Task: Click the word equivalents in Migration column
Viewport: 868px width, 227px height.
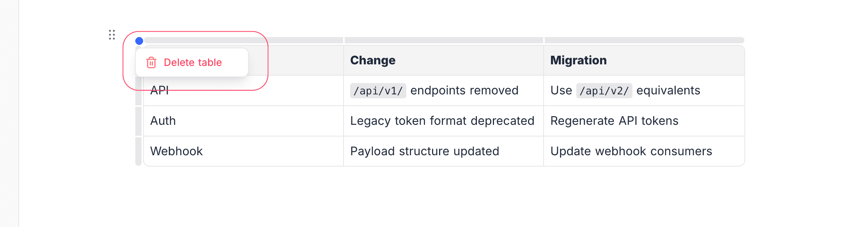Action: pyautogui.click(x=668, y=90)
